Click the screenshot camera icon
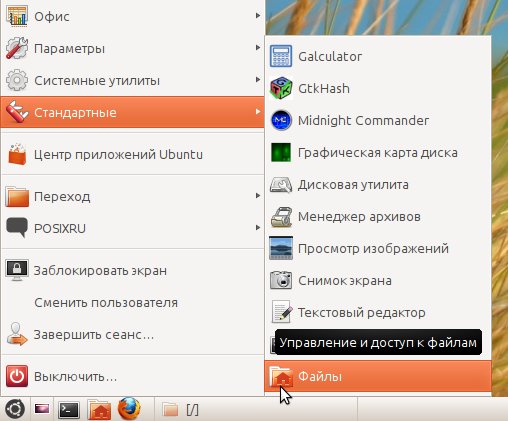This screenshot has height=421, width=508. tap(281, 280)
